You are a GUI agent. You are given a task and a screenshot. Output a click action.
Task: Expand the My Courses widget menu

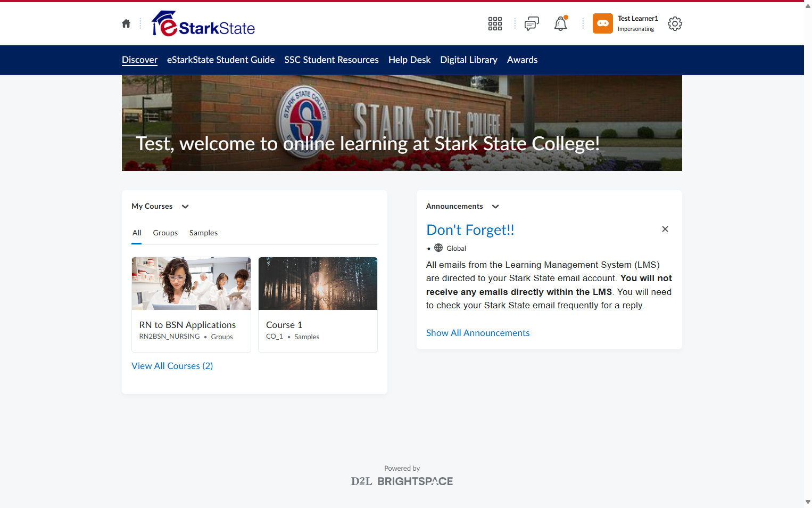185,207
